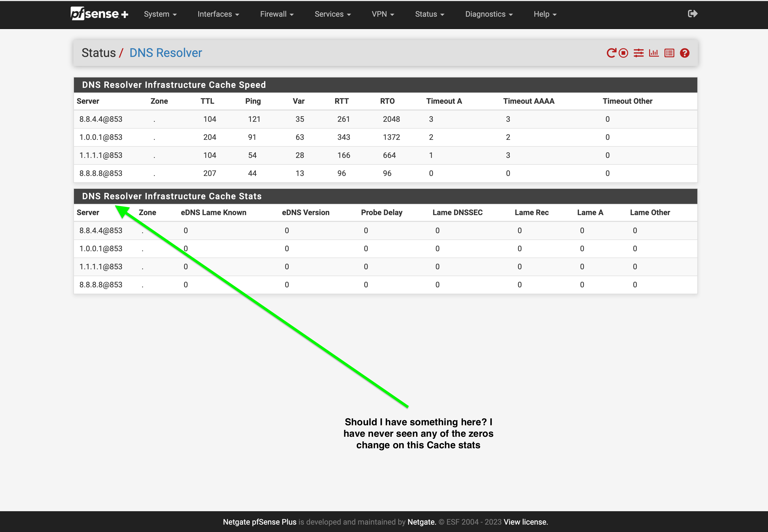The image size is (768, 532).
Task: Open related log entries list icon
Action: pyautogui.click(x=669, y=53)
